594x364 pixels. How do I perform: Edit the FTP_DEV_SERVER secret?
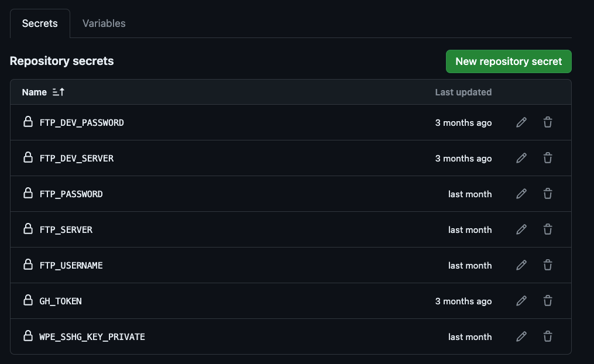tap(521, 158)
